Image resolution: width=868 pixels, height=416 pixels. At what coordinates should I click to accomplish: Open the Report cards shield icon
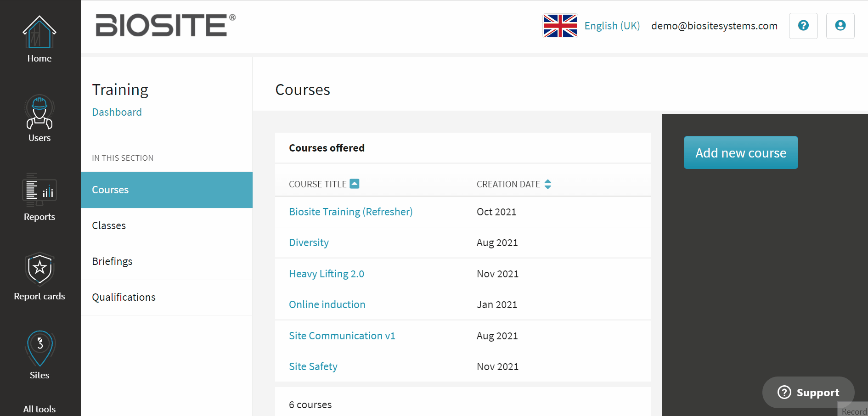39,270
